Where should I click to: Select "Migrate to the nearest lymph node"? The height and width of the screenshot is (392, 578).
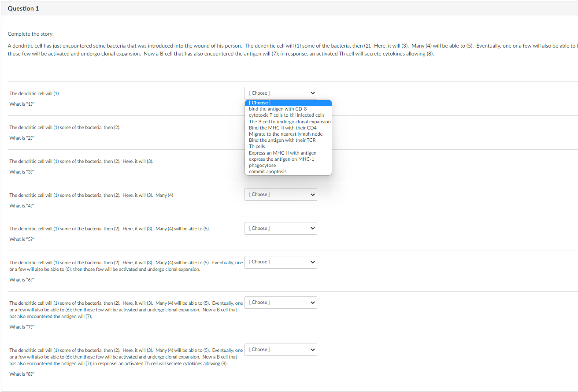pos(288,134)
